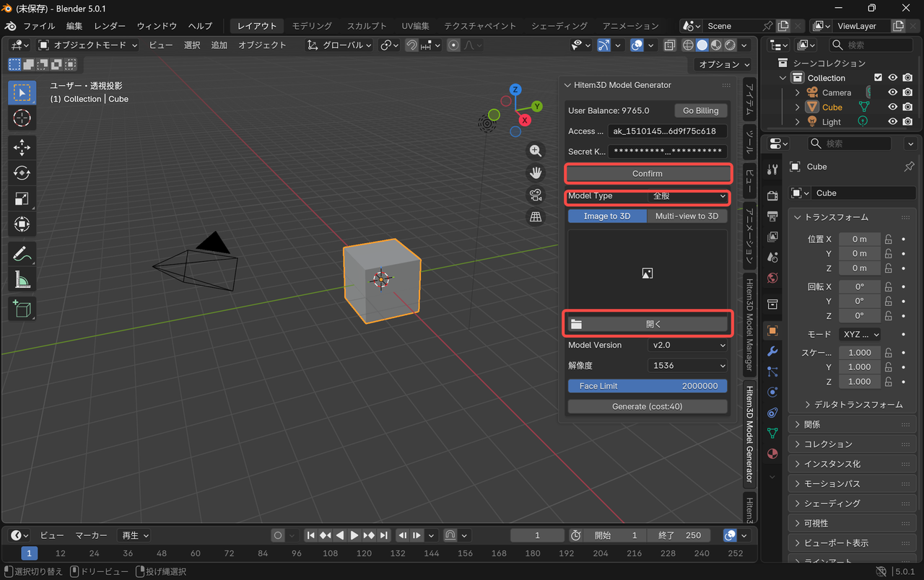924x580 pixels.
Task: Activate the 3D Cursor tool
Action: (x=22, y=118)
